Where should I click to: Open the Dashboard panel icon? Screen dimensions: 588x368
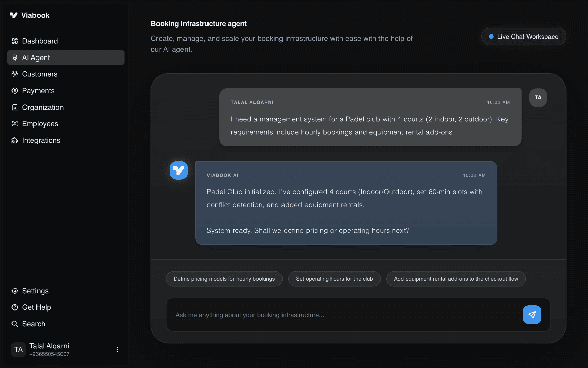pos(15,41)
